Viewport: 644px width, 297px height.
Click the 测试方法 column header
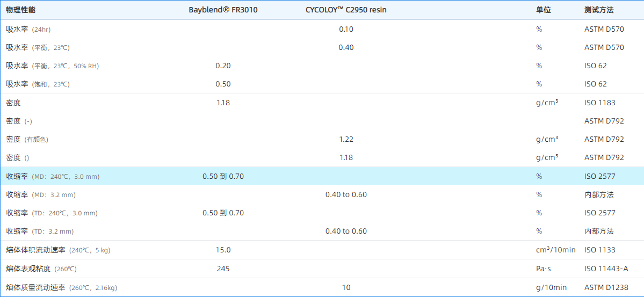pyautogui.click(x=599, y=10)
